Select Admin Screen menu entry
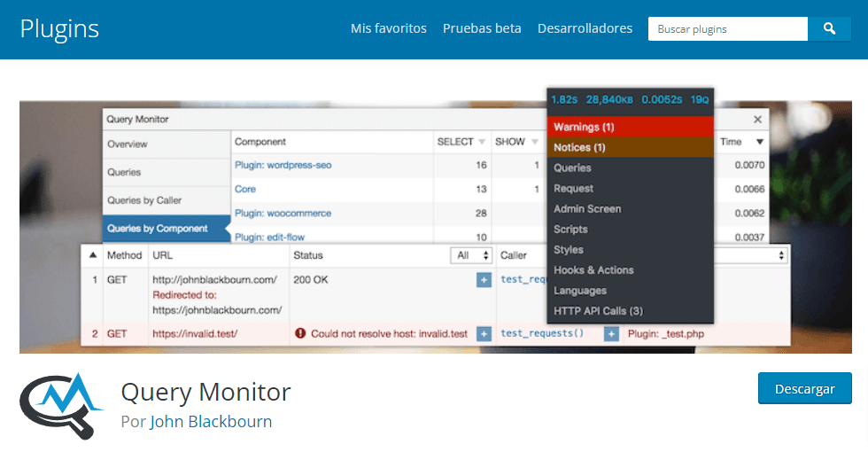Viewport: 868px width, 460px height. click(x=587, y=209)
